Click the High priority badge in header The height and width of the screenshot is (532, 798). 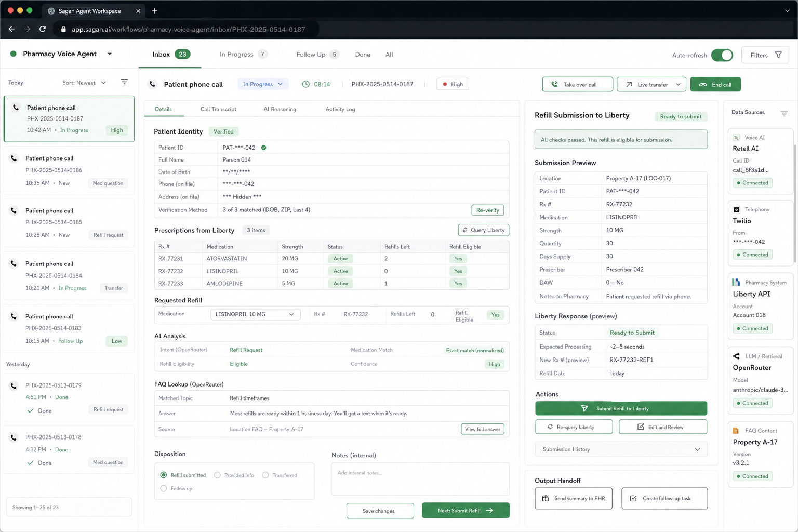(x=453, y=84)
